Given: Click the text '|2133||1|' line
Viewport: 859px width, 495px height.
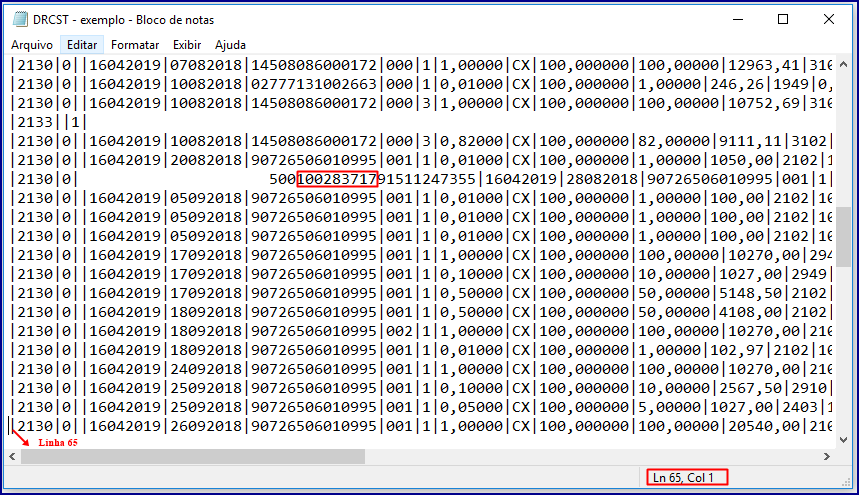Looking at the screenshot, I should 49,122.
